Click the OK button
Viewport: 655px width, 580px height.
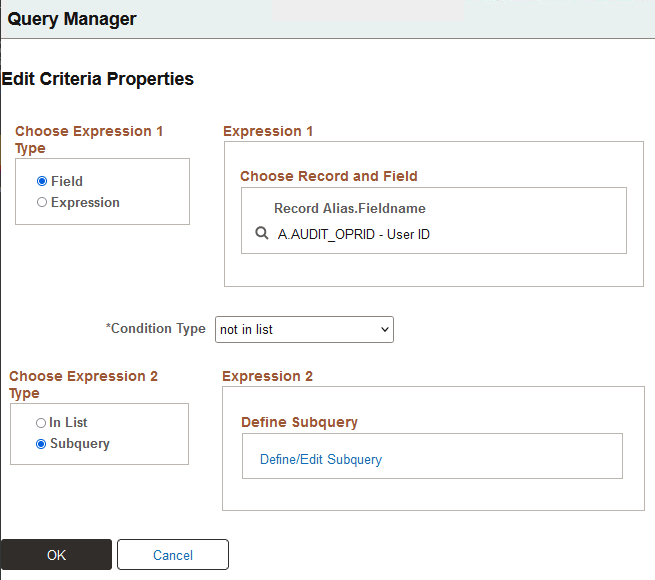[x=56, y=555]
